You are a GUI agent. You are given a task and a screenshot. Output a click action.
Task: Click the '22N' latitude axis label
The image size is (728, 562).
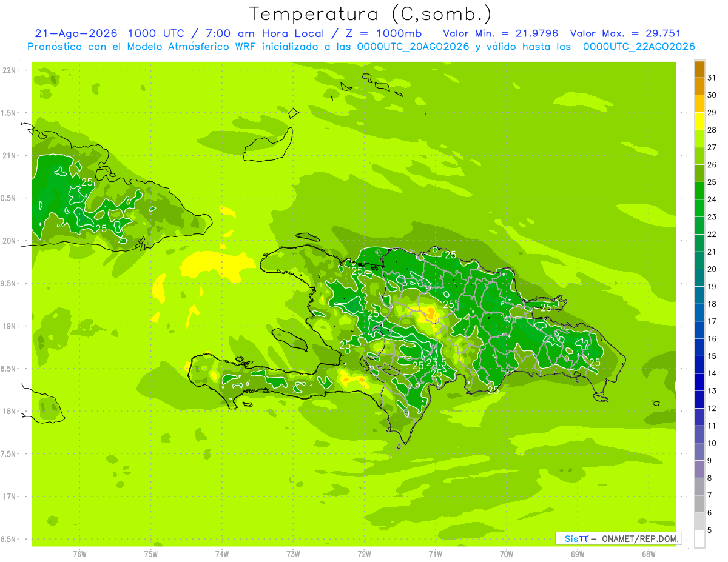click(x=10, y=70)
